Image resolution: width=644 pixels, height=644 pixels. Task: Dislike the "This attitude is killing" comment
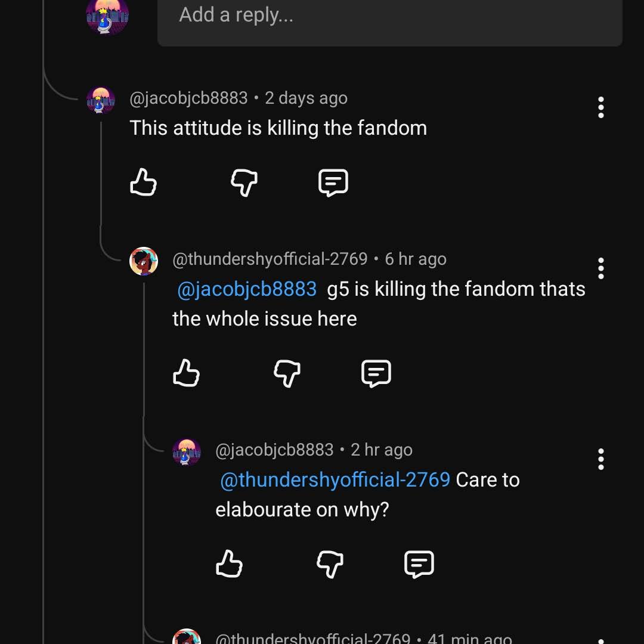(x=244, y=183)
